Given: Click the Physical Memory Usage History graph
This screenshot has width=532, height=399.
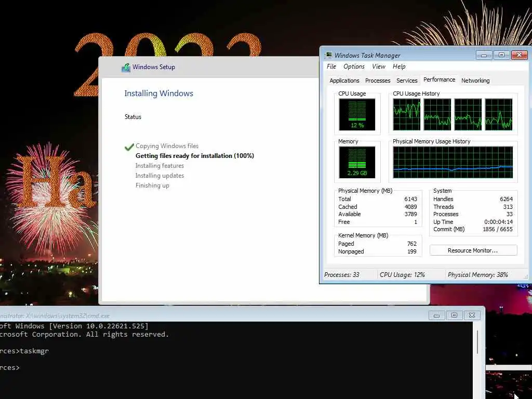Looking at the screenshot, I should click(x=453, y=163).
